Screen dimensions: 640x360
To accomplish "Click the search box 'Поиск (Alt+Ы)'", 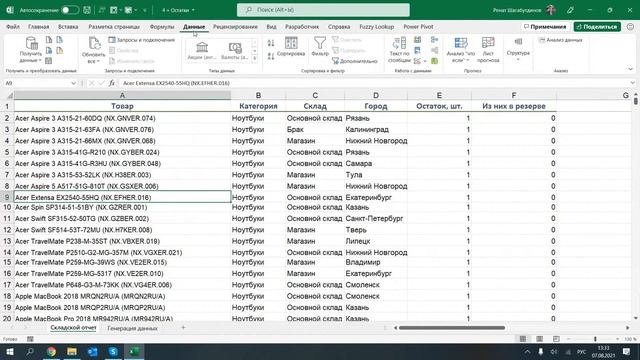I will (x=323, y=10).
